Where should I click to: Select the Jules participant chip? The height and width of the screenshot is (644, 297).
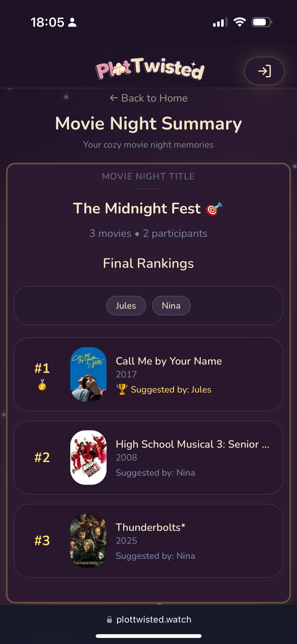126,306
